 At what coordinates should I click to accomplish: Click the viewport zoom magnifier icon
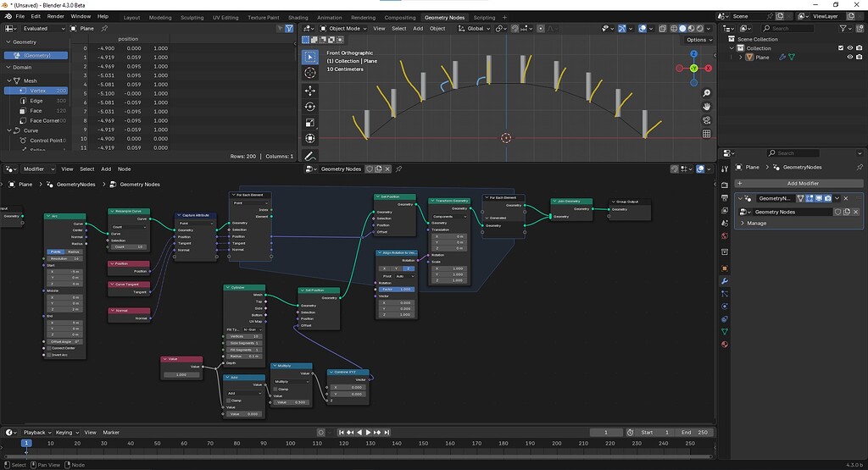pyautogui.click(x=706, y=93)
